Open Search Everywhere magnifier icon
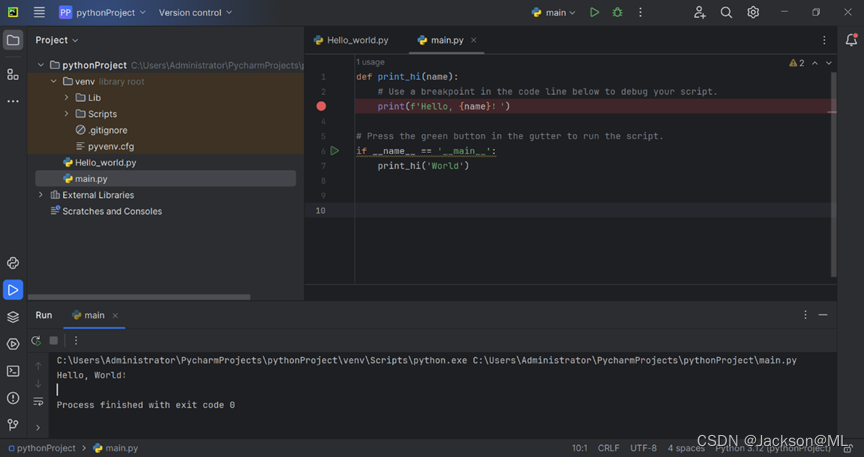864x457 pixels. tap(726, 13)
